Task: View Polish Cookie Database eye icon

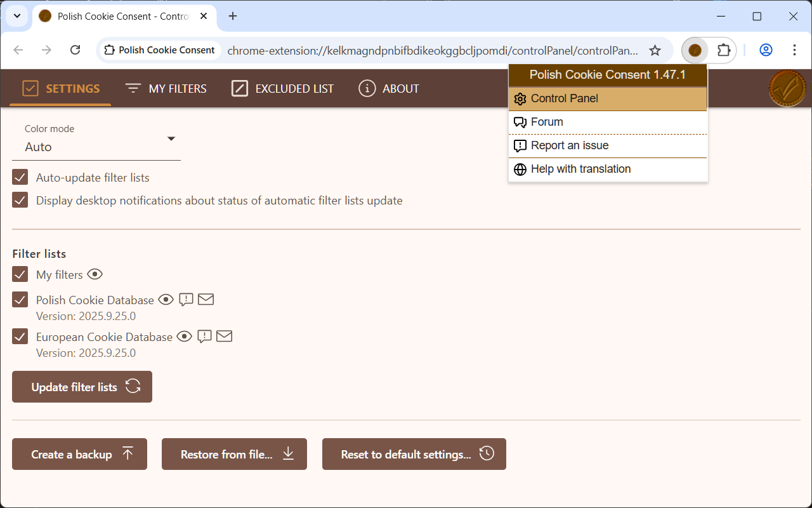Action: tap(166, 300)
